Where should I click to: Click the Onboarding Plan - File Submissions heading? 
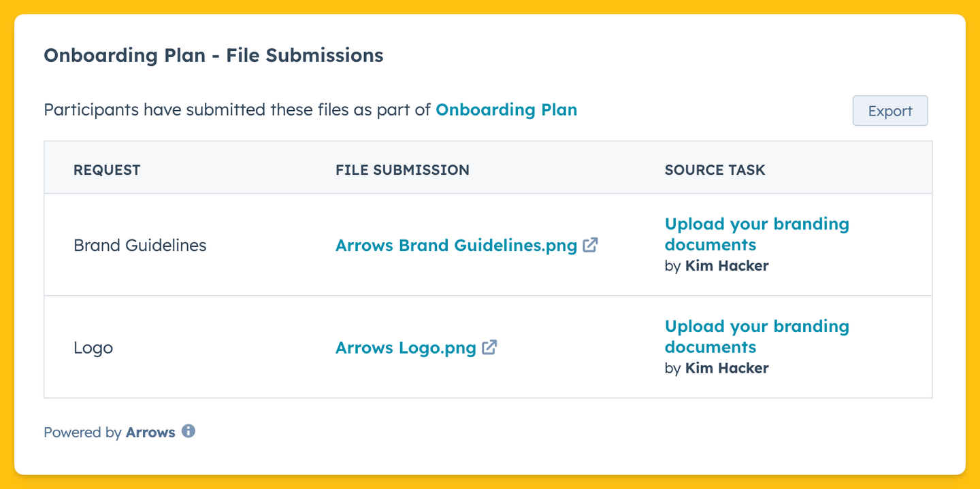(x=214, y=55)
